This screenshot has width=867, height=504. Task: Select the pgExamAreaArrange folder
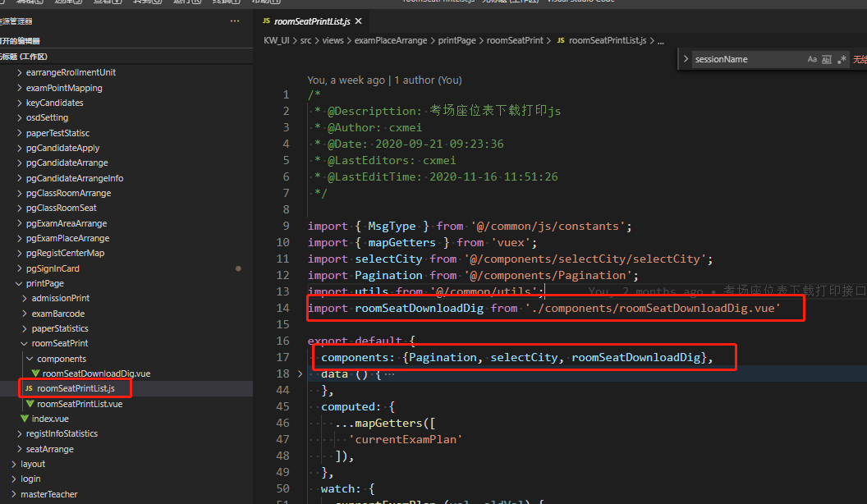tap(67, 223)
